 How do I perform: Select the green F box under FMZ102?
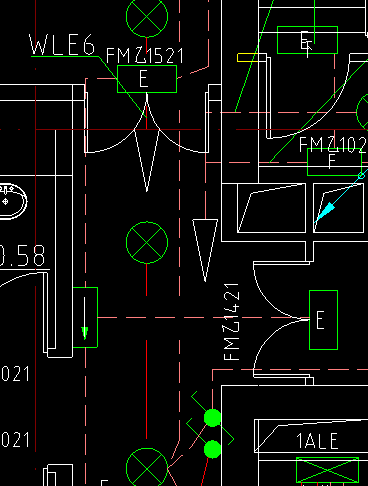(x=334, y=162)
